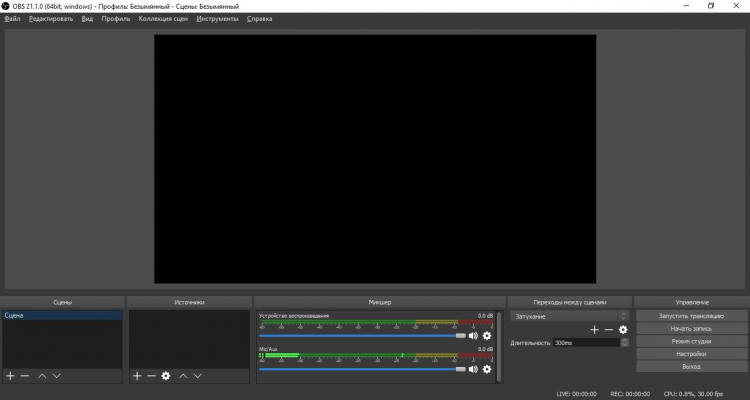Viewport: 750px width, 400px height.
Task: Enable Режим студии button
Action: tap(691, 342)
